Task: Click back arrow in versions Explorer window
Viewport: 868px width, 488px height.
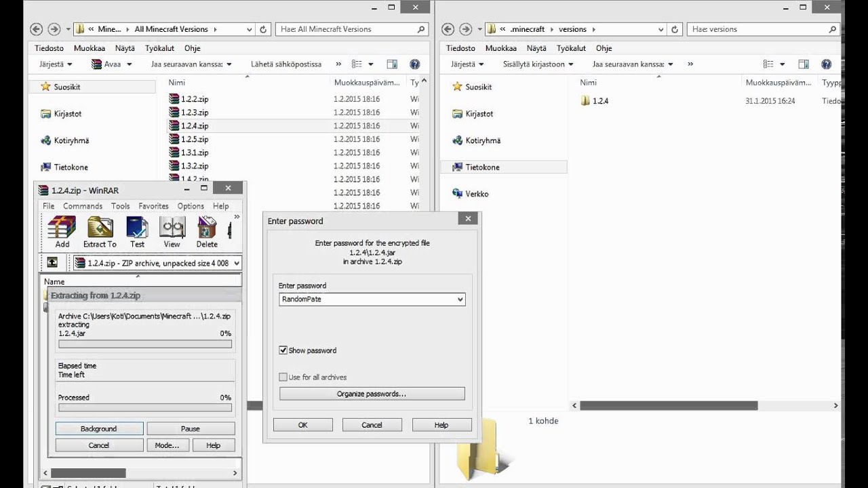Action: click(x=447, y=29)
